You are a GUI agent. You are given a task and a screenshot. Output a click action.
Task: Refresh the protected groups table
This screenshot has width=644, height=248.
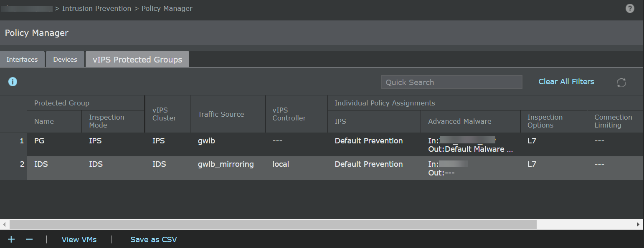pos(621,83)
